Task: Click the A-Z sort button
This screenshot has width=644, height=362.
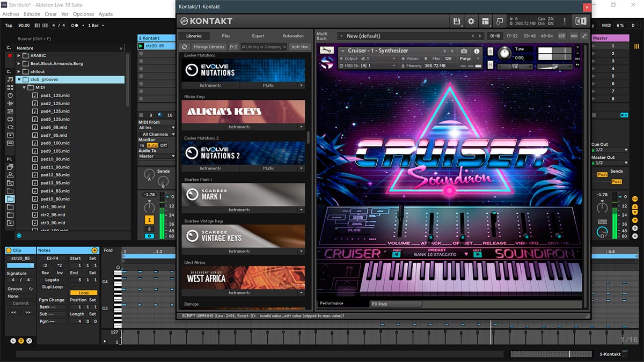Action: (x=233, y=47)
